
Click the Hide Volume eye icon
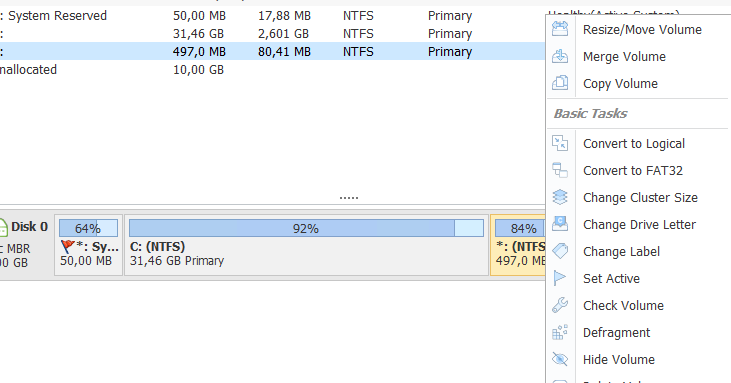click(x=560, y=359)
